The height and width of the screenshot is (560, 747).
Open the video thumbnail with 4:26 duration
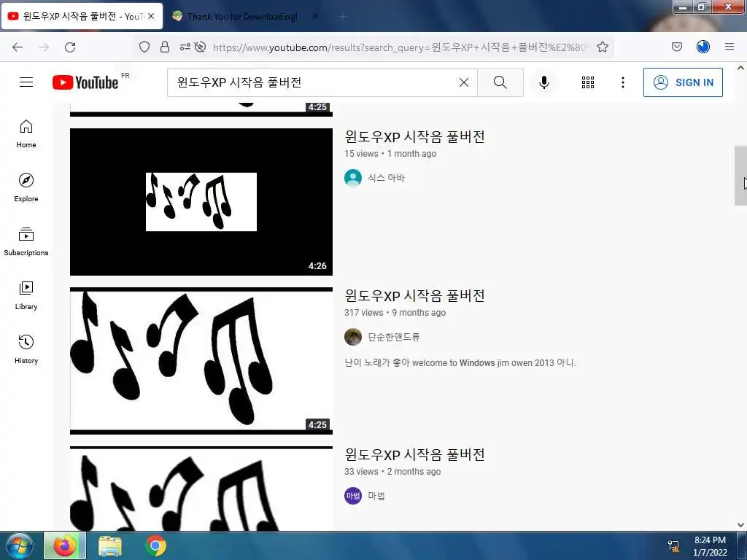[201, 202]
